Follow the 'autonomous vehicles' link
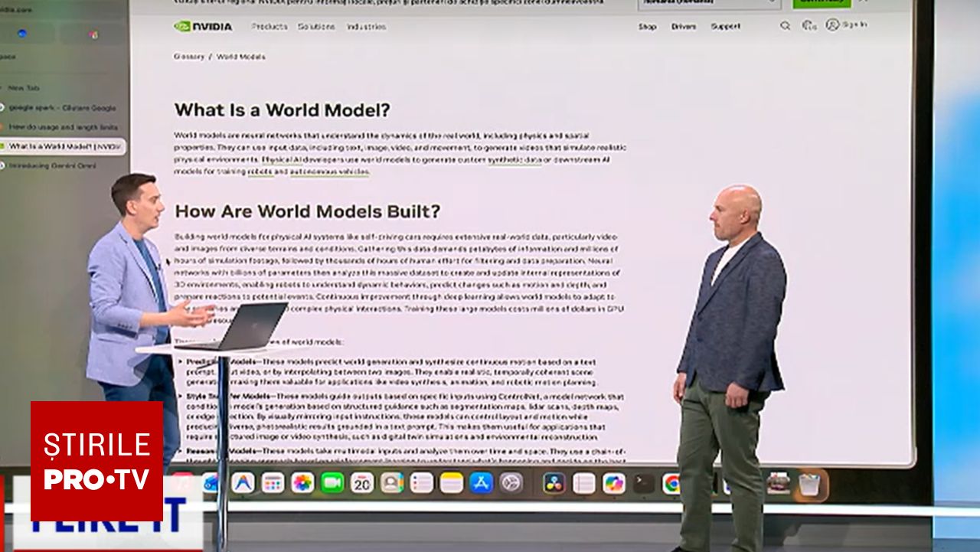Viewport: 980px width, 552px height. click(329, 171)
